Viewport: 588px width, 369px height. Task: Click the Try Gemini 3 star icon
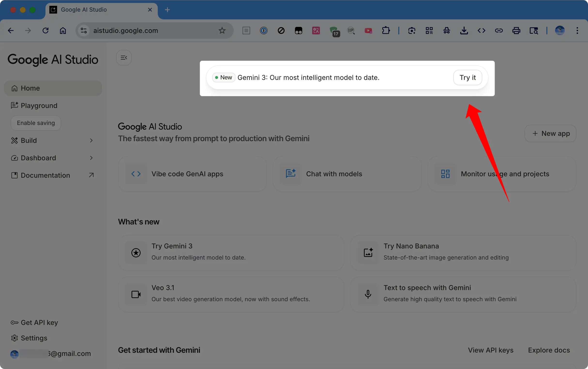(x=136, y=253)
